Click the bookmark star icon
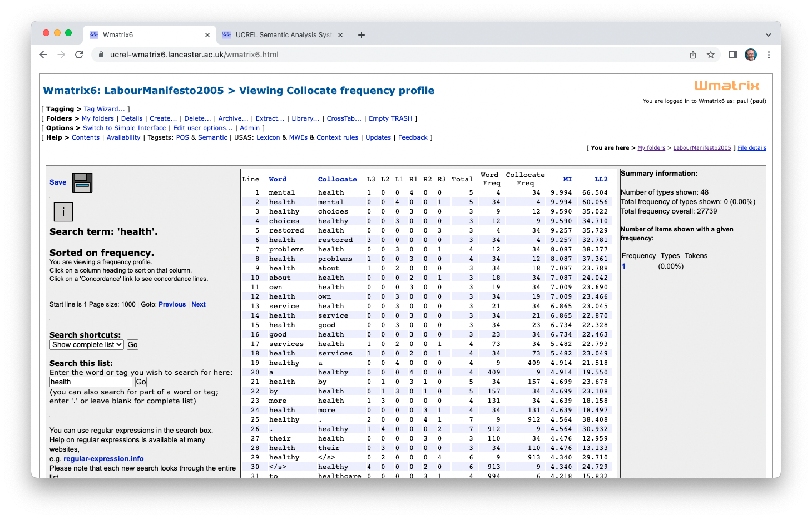Image resolution: width=812 pixels, height=519 pixels. 711,55
